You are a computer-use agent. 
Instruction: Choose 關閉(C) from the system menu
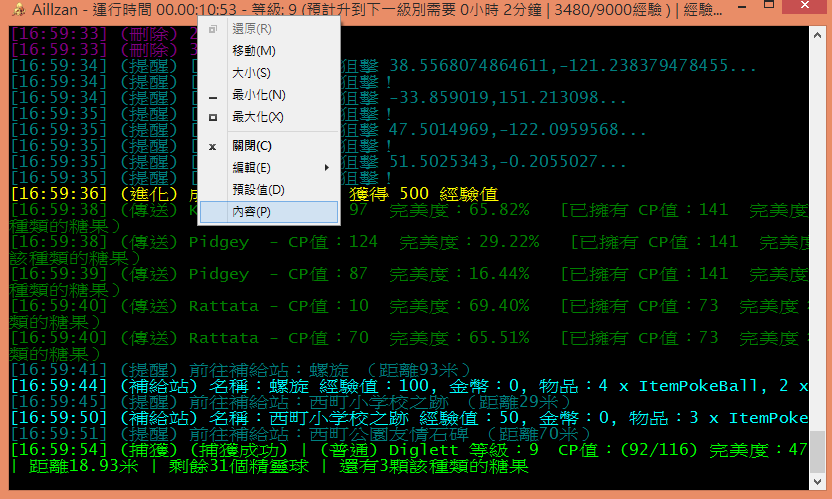point(269,146)
